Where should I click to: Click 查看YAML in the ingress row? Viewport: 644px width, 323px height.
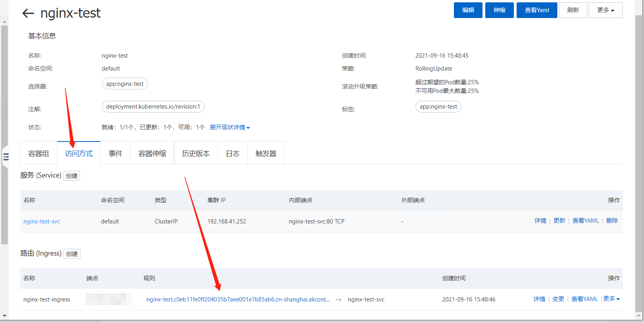point(584,299)
